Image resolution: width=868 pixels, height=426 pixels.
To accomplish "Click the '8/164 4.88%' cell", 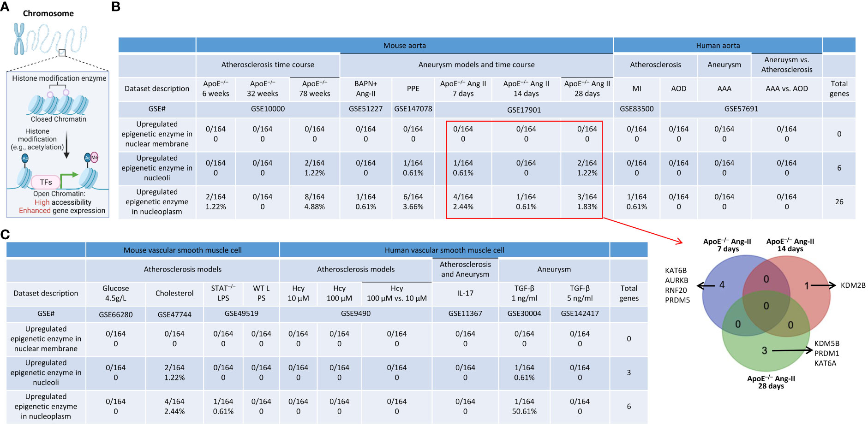I will [315, 201].
